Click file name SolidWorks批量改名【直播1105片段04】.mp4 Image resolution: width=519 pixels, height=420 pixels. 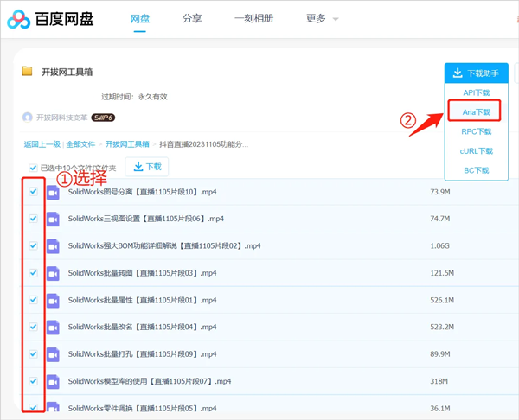click(143, 327)
